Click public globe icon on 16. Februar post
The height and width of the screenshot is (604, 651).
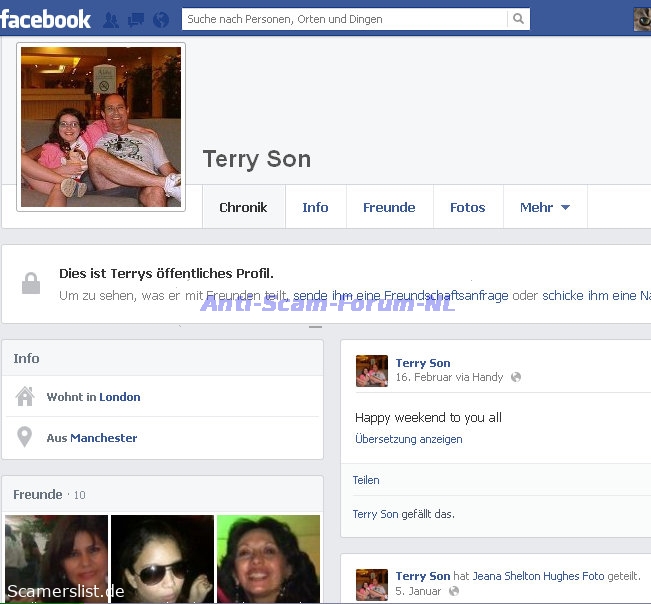516,378
